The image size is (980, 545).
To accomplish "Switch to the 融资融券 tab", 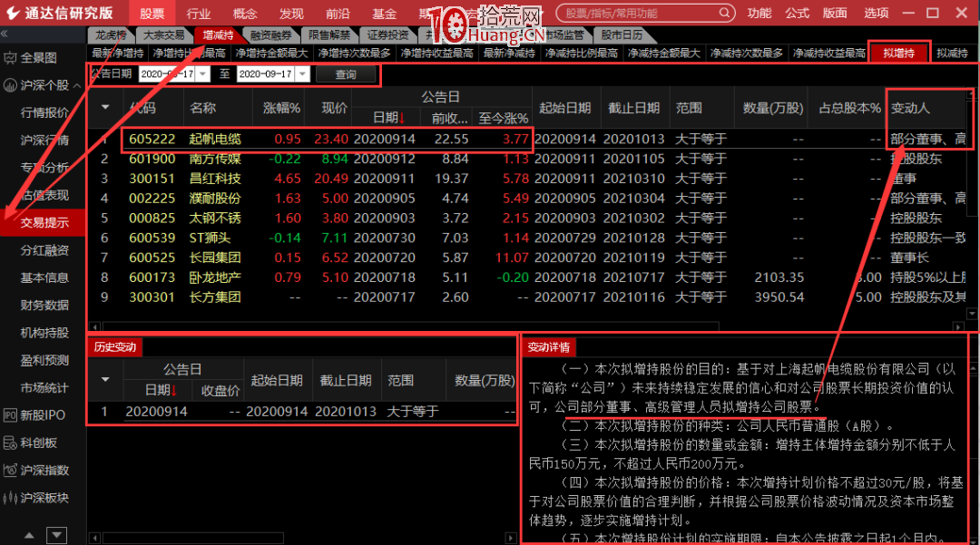I will click(x=270, y=35).
